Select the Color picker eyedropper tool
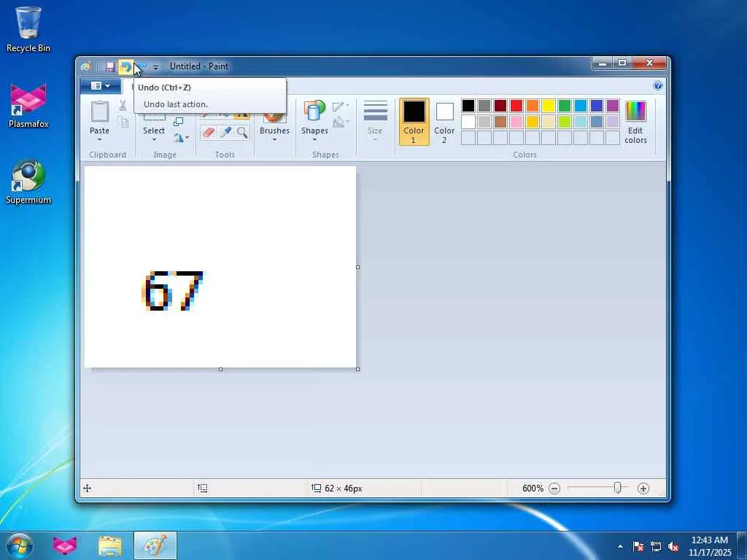 tap(225, 133)
